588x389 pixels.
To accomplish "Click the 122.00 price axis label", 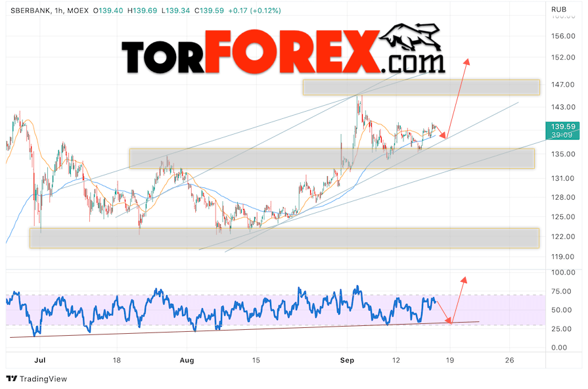I will click(563, 237).
